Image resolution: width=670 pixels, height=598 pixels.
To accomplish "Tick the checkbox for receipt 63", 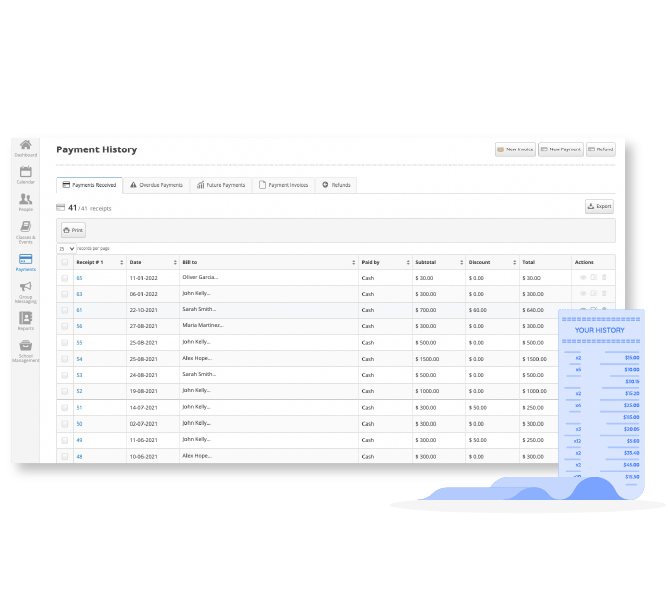I will pos(65,294).
